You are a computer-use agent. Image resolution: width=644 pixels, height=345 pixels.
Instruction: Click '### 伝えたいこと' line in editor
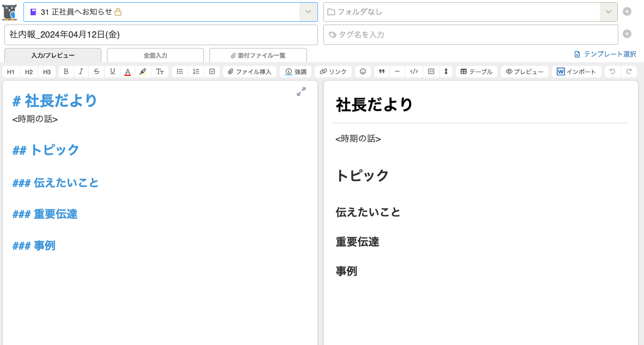pyautogui.click(x=56, y=183)
